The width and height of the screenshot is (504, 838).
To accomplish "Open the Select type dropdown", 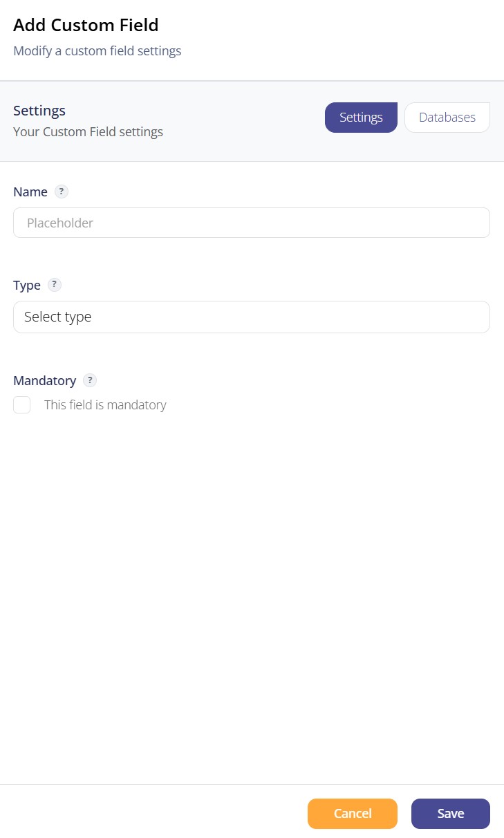I will (252, 317).
